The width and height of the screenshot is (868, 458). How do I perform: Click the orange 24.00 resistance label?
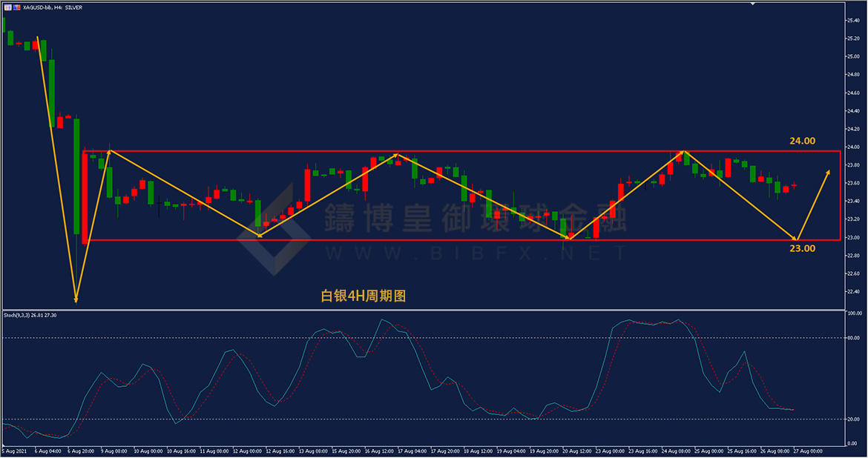coord(803,140)
